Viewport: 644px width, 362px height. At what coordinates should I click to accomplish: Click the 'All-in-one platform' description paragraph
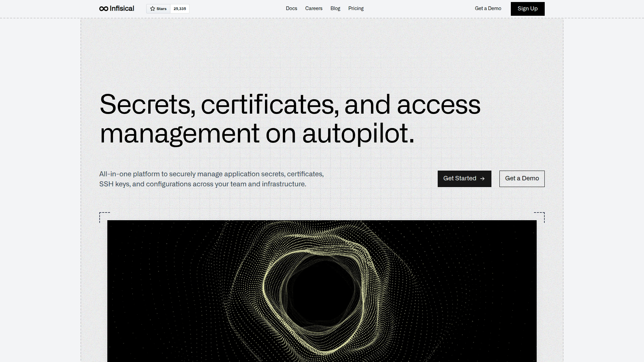tap(211, 179)
